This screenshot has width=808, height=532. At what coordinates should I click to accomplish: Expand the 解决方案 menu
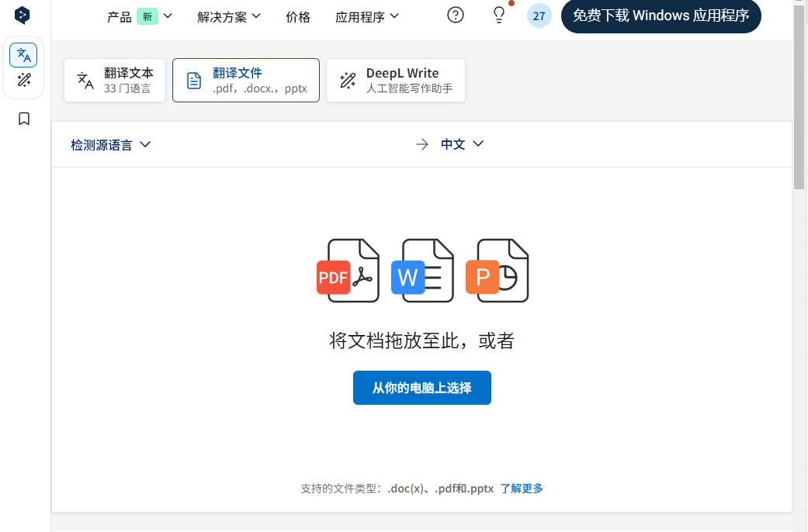pyautogui.click(x=229, y=16)
